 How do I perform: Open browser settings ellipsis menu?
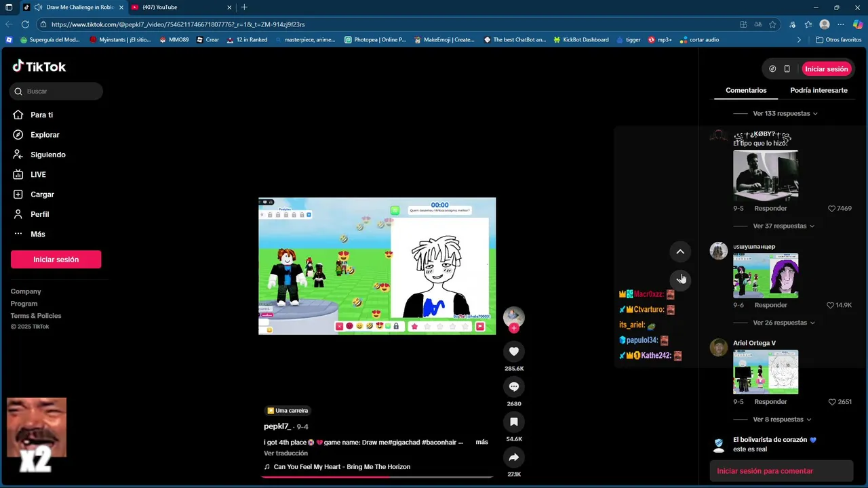coord(841,24)
